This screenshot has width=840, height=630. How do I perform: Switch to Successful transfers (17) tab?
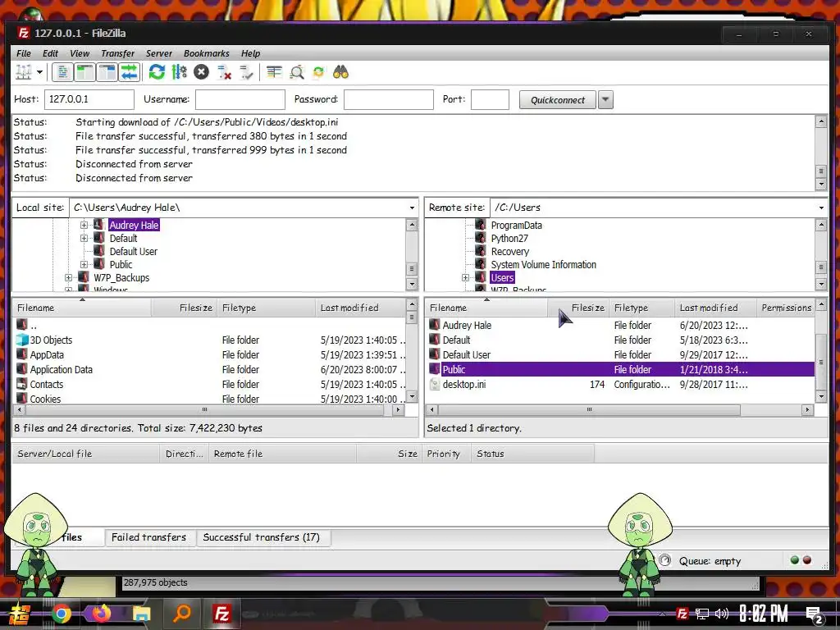coord(262,536)
